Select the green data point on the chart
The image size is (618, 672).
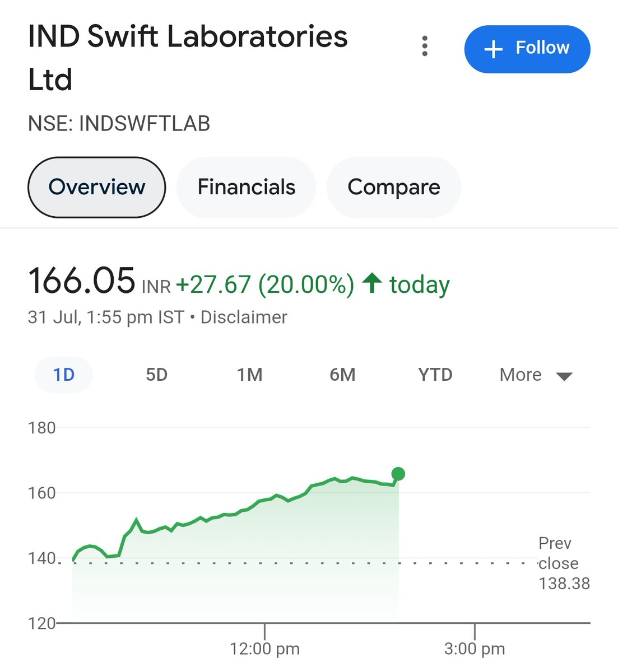point(398,474)
